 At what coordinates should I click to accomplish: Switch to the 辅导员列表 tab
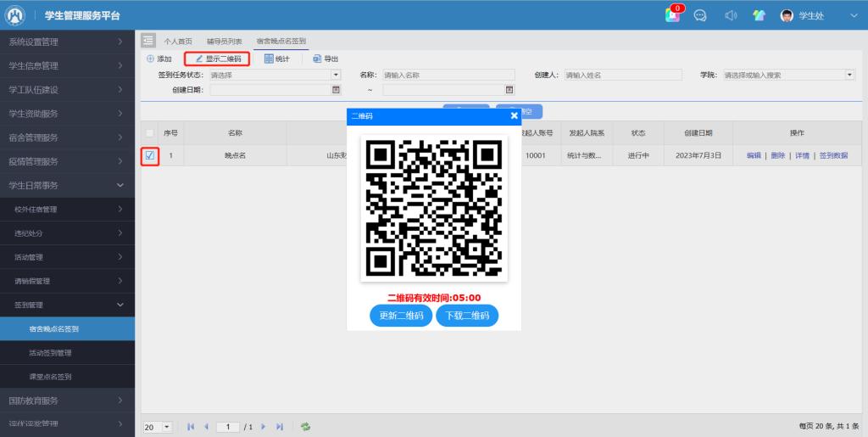225,41
